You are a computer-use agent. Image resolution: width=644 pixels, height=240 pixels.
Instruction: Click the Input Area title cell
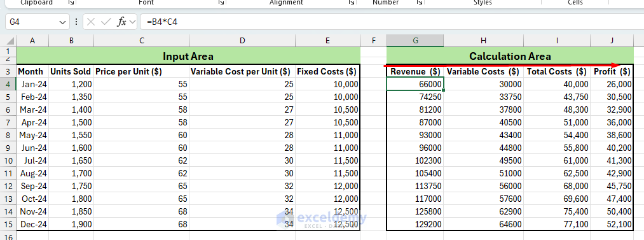[188, 56]
